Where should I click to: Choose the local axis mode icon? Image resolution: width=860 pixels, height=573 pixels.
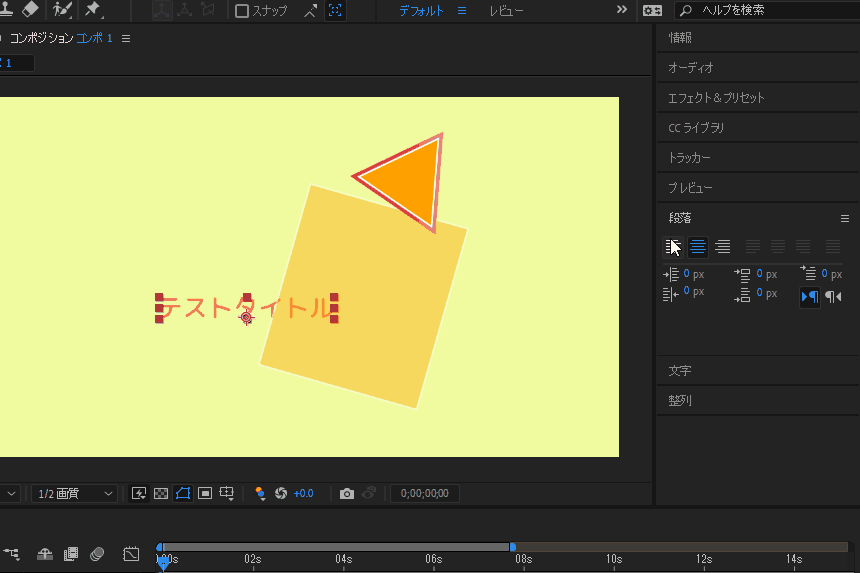click(161, 10)
